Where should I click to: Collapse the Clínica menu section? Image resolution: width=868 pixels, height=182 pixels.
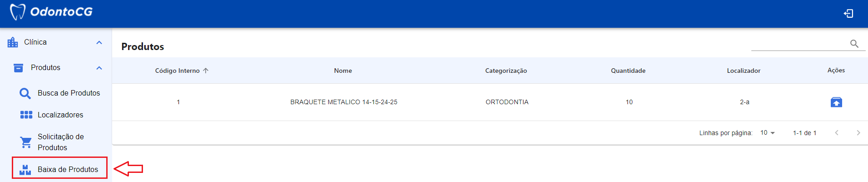click(x=99, y=42)
